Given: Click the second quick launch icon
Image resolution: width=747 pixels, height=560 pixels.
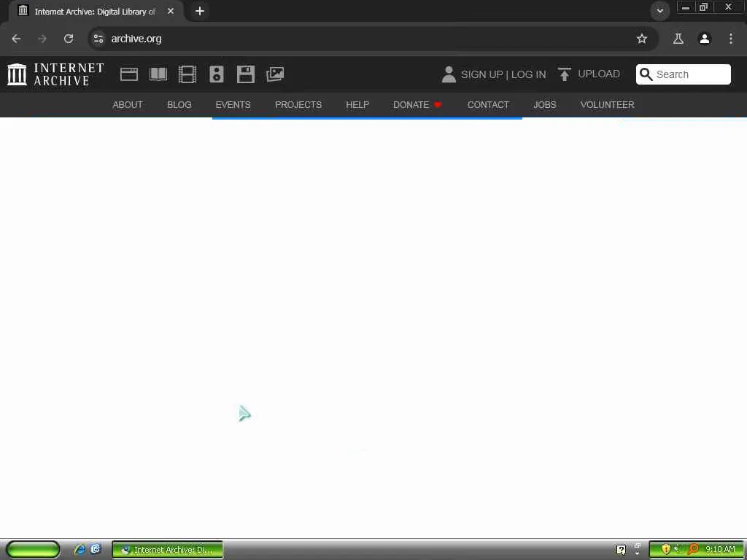Looking at the screenshot, I should pyautogui.click(x=96, y=549).
